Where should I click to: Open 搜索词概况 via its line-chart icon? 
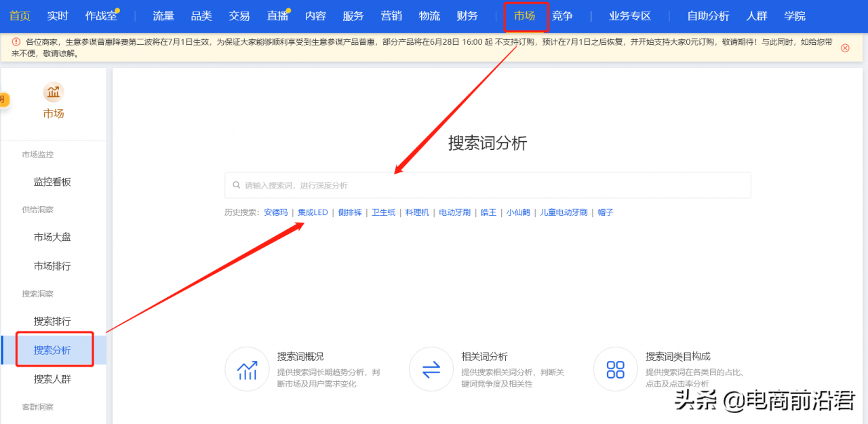tap(247, 369)
